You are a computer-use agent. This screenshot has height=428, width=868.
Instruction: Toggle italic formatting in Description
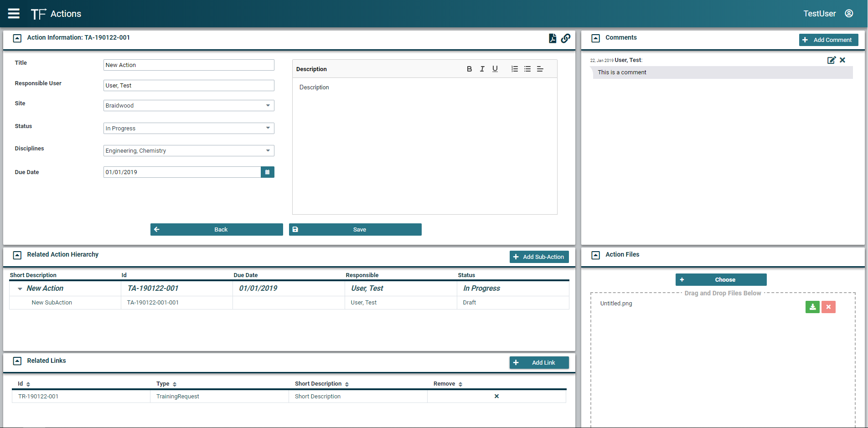(x=482, y=69)
